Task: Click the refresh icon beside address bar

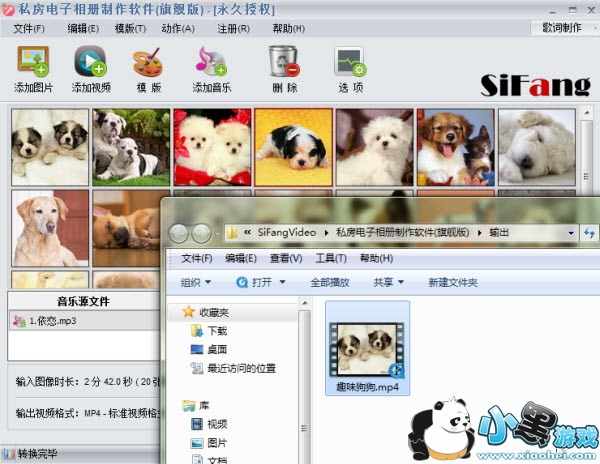Action: point(589,233)
